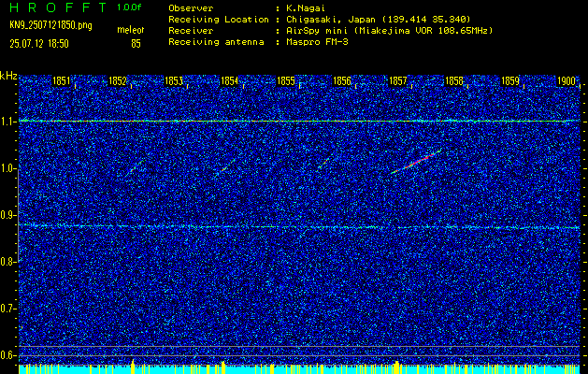Click the meteor count value 85
Viewport: 588px width, 374px height.
[136, 44]
